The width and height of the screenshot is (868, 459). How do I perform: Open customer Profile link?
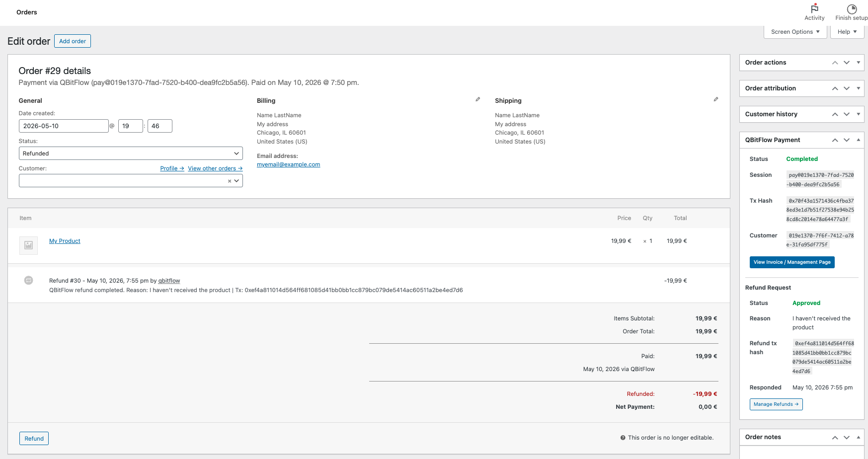tap(172, 168)
